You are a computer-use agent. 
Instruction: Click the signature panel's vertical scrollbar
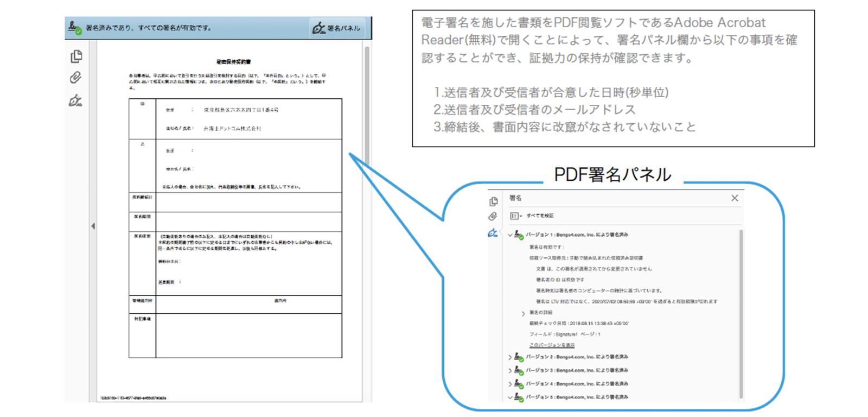point(741,313)
